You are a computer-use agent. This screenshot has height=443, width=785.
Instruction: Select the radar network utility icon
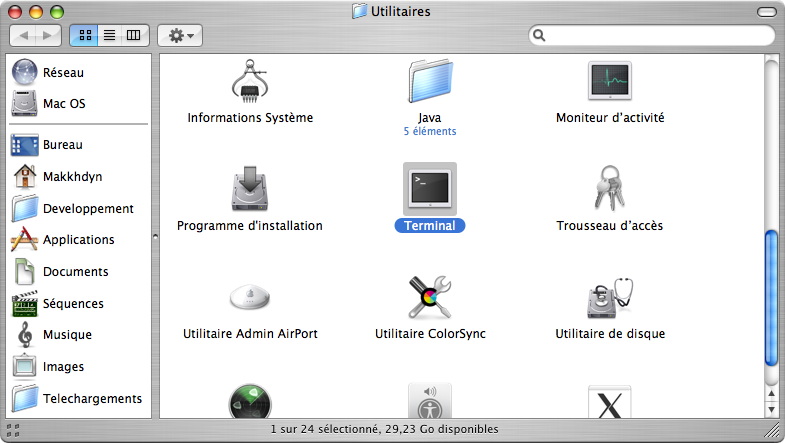pos(250,401)
